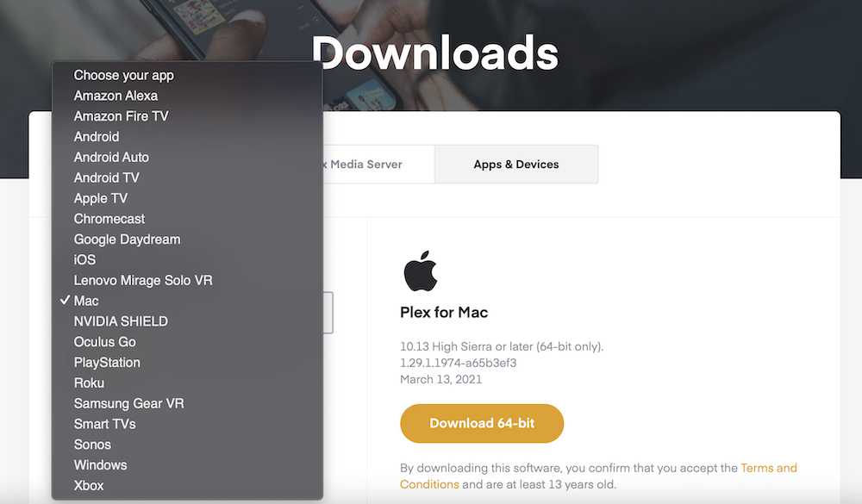862x504 pixels.
Task: Choose iOS from the list
Action: (187, 259)
